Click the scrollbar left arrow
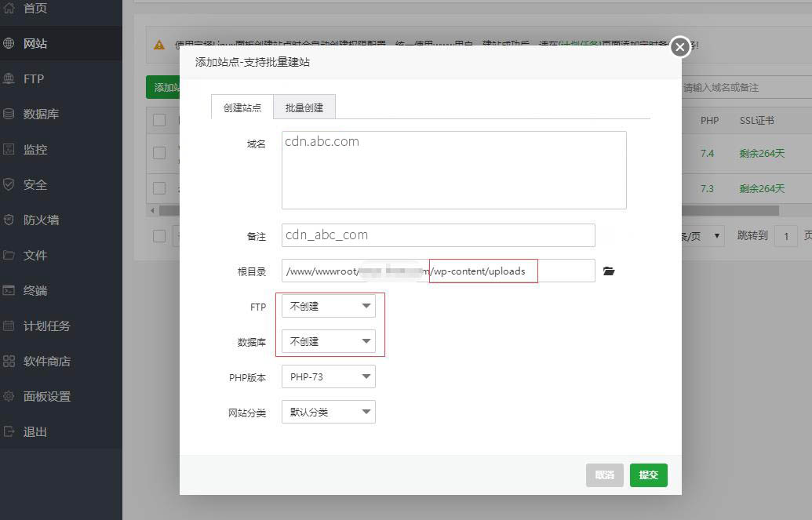The image size is (812, 520). [152, 211]
